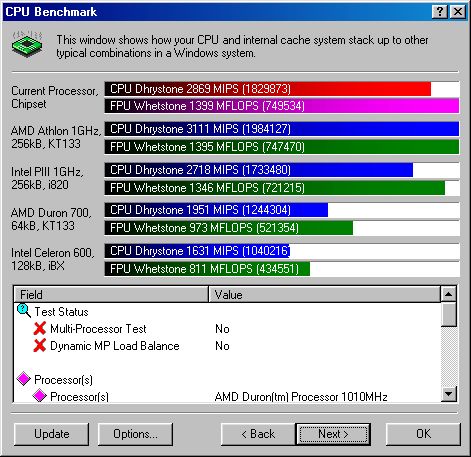This screenshot has width=471, height=457.
Task: Click the FPU Whetstone 811 MFLOPS bar
Action: tap(207, 269)
